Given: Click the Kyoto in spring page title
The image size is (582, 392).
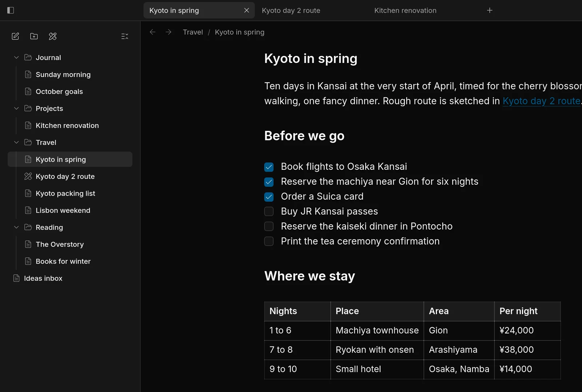Looking at the screenshot, I should 311,59.
